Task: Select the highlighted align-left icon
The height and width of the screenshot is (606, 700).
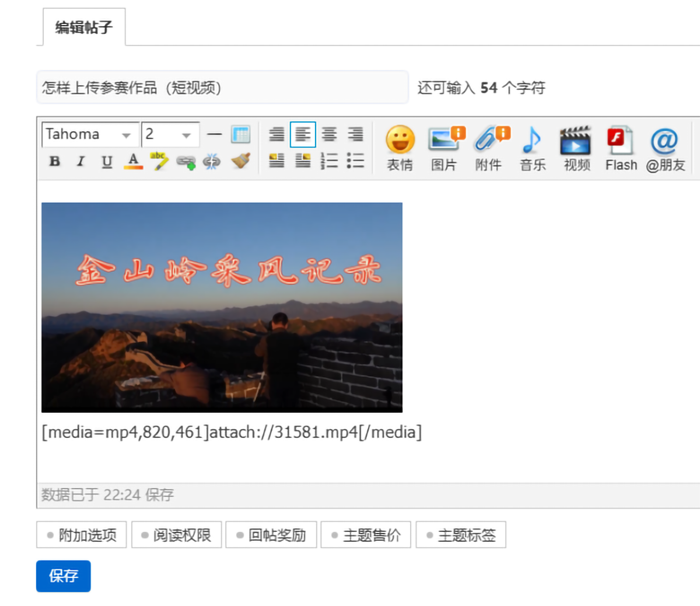Action: [x=303, y=134]
